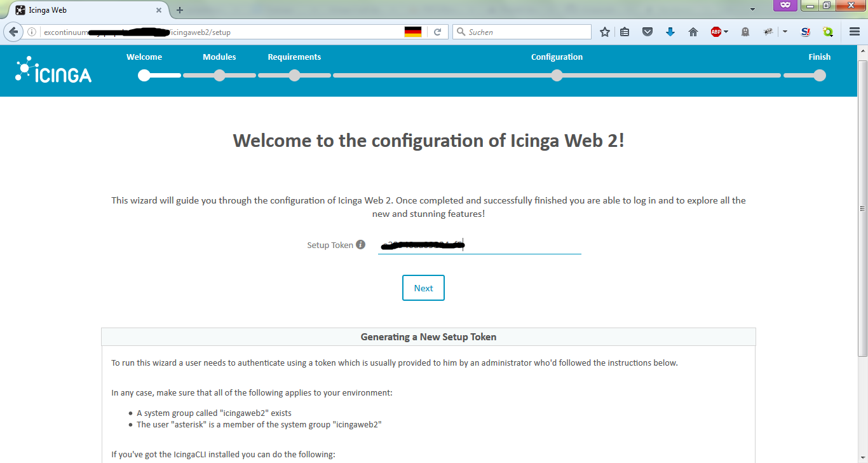Viewport: 868px width, 463px height.
Task: Jump to the Modules wizard step
Action: 219,57
